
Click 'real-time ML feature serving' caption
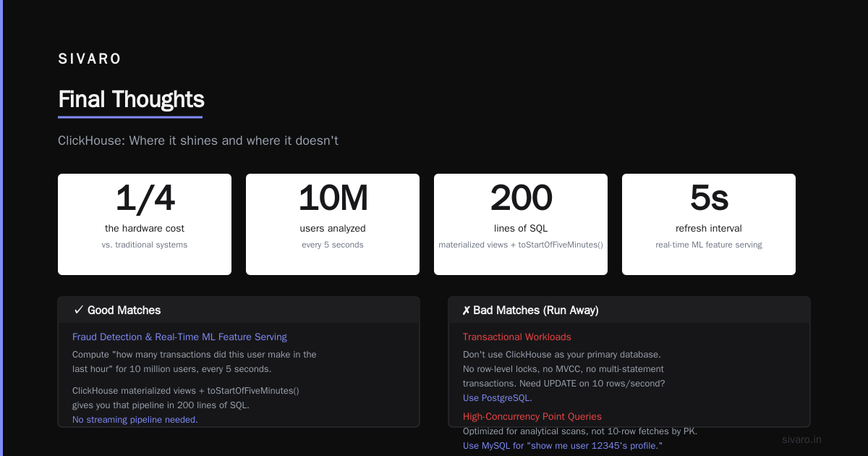point(709,245)
